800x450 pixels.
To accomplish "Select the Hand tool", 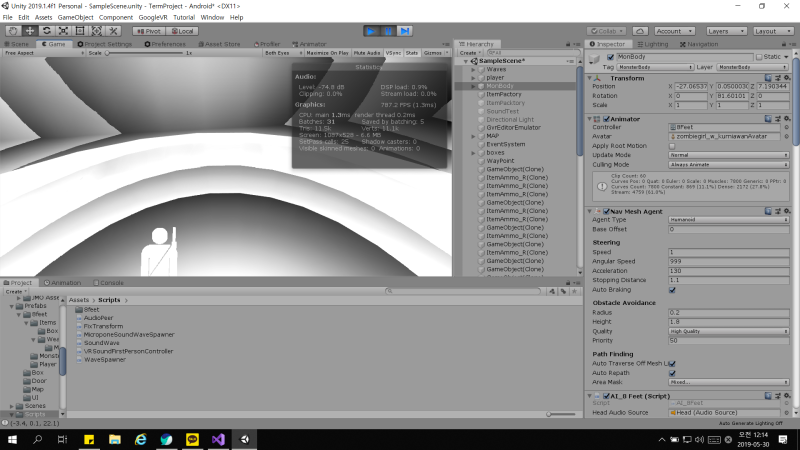I will 13,31.
